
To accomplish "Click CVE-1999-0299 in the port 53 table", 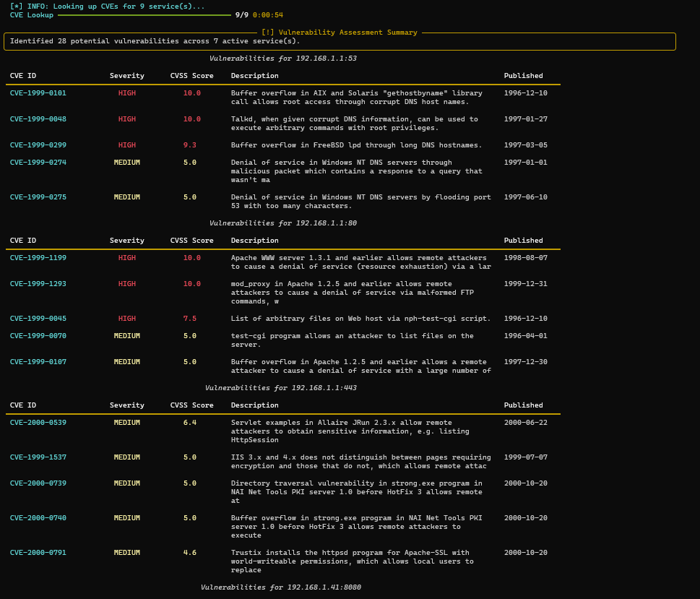I will pyautogui.click(x=38, y=145).
